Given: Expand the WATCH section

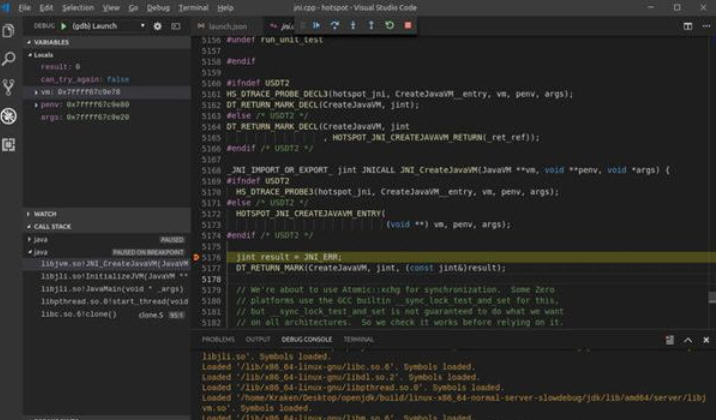Looking at the screenshot, I should (x=45, y=214).
